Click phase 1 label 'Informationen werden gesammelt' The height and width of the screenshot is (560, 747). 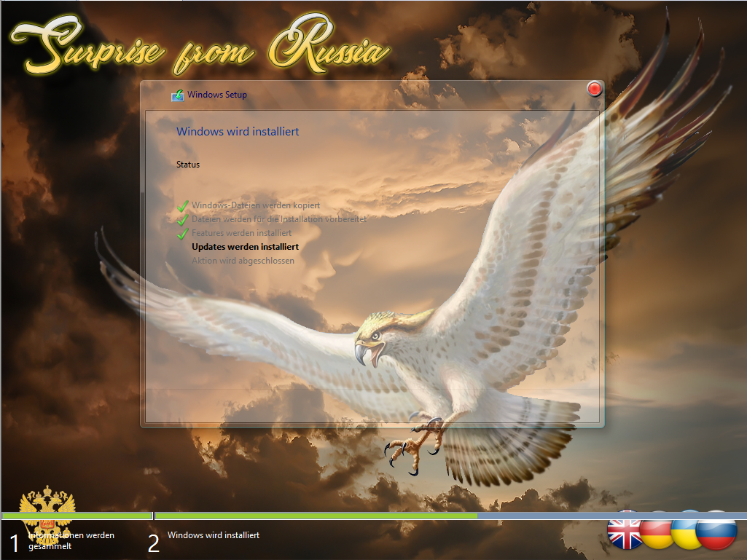tap(71, 540)
